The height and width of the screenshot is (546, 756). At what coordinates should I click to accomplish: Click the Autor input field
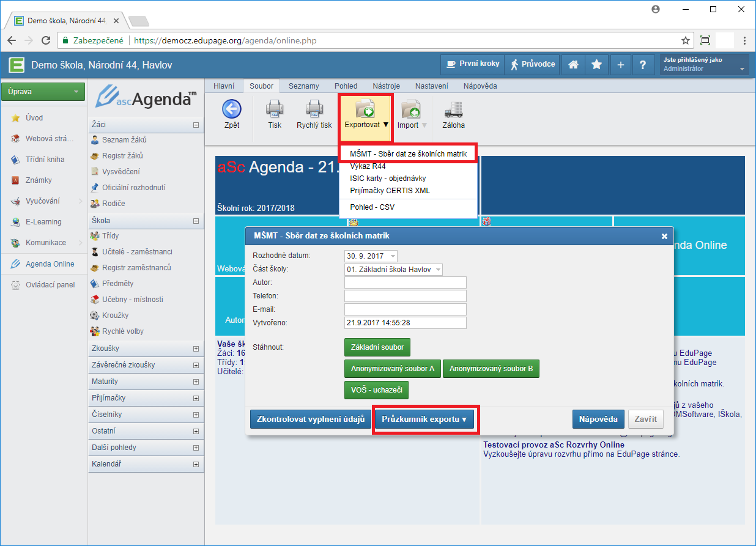coord(406,282)
